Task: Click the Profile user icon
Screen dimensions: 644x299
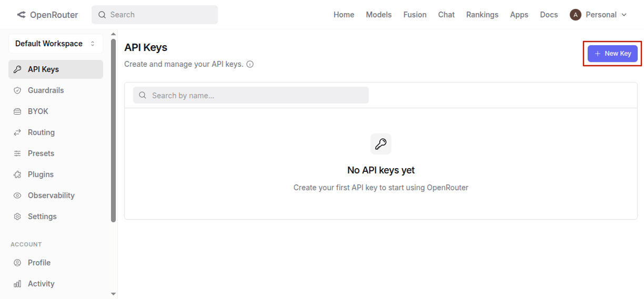Action: [x=17, y=263]
